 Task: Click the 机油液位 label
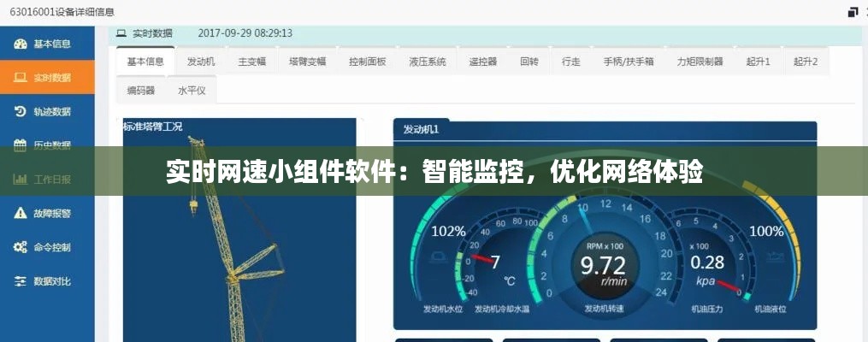771,309
